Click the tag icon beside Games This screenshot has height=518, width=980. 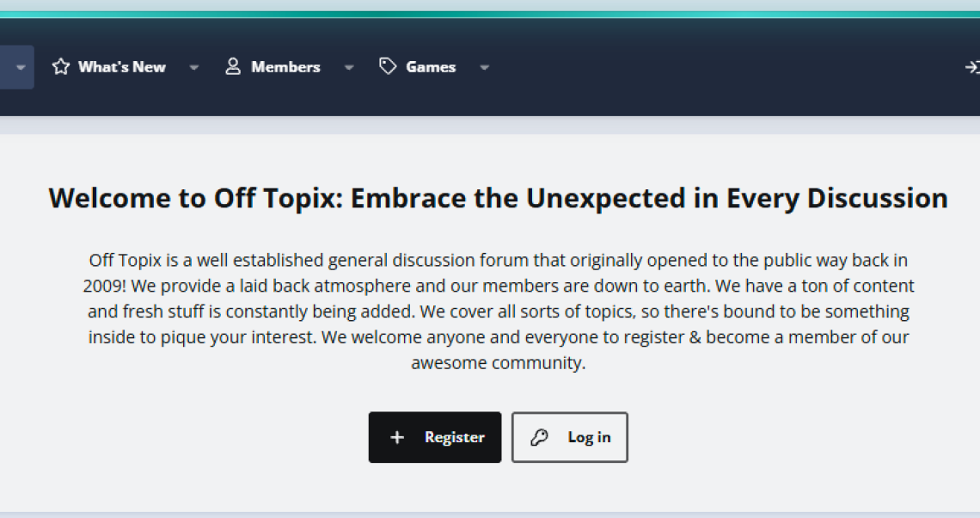(388, 66)
